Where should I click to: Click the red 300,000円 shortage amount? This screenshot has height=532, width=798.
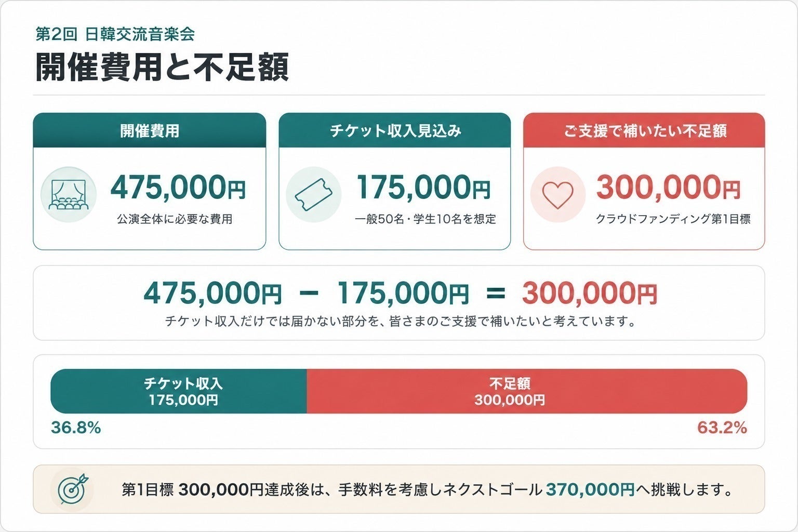pyautogui.click(x=669, y=188)
